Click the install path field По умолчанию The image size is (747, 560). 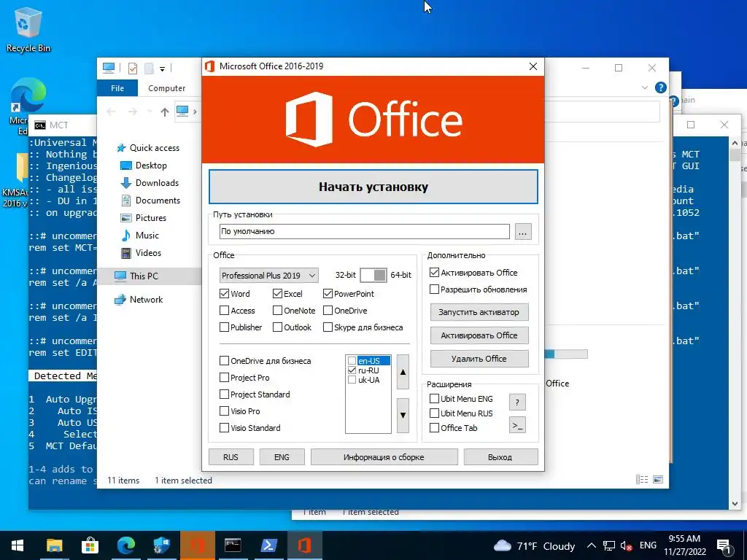point(365,231)
